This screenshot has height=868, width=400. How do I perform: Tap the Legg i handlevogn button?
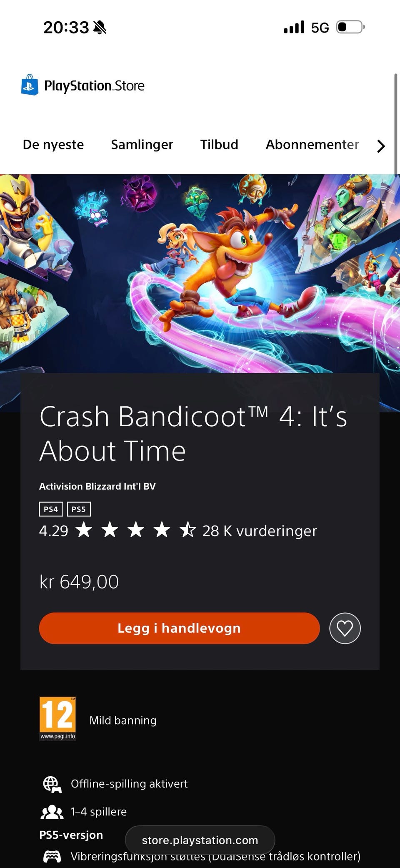179,628
